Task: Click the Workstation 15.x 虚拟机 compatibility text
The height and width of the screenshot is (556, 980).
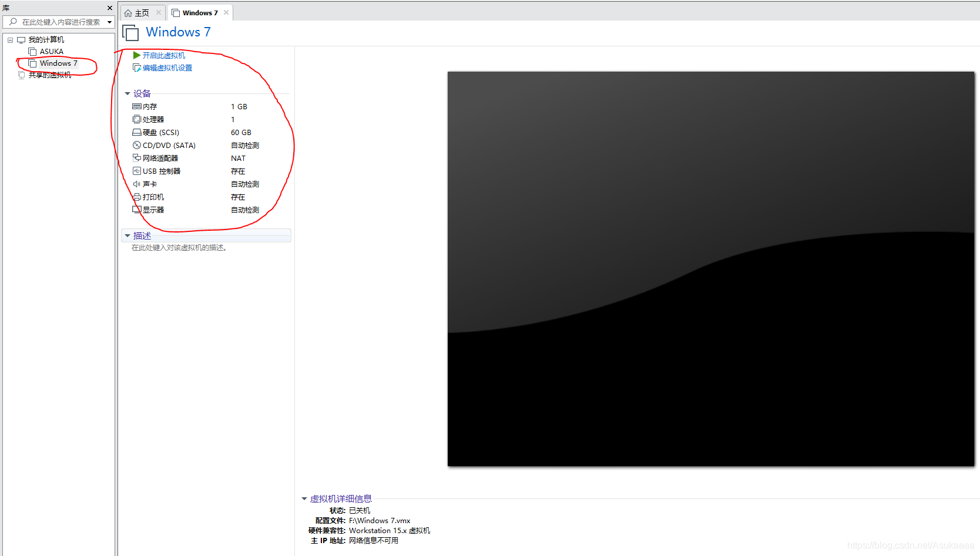Action: [x=390, y=531]
